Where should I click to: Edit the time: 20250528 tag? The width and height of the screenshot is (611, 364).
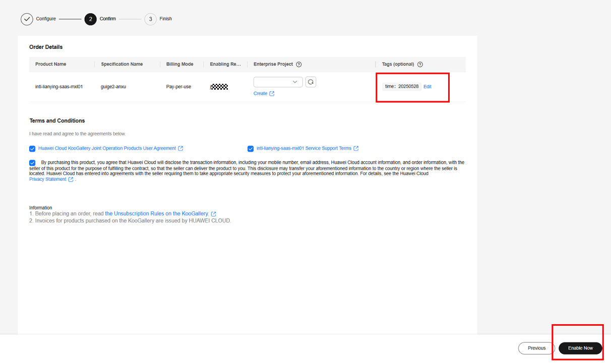coord(427,87)
